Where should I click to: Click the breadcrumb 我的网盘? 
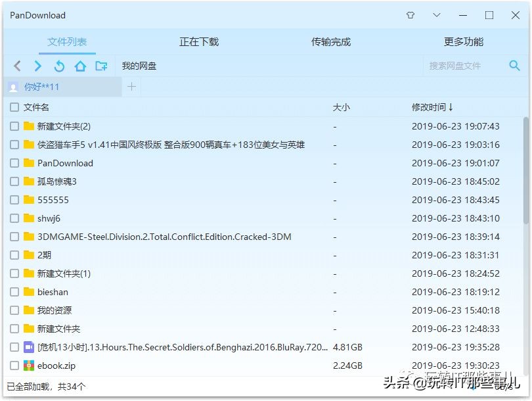point(138,66)
